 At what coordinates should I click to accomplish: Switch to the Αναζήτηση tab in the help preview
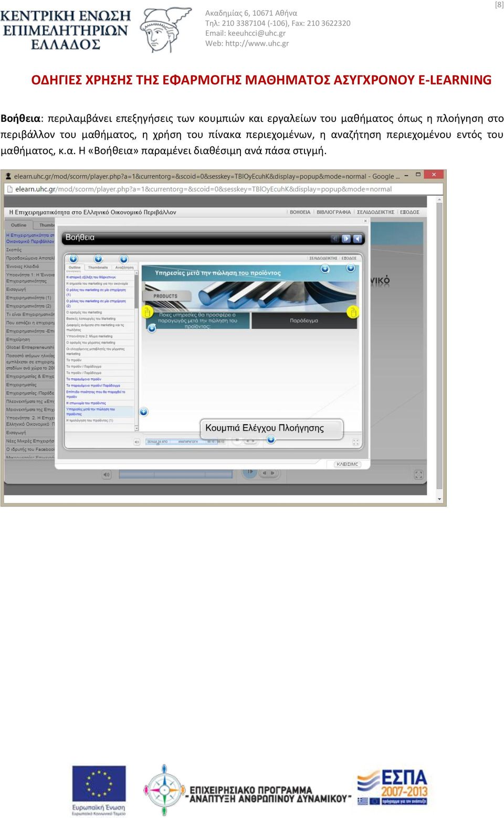(124, 267)
